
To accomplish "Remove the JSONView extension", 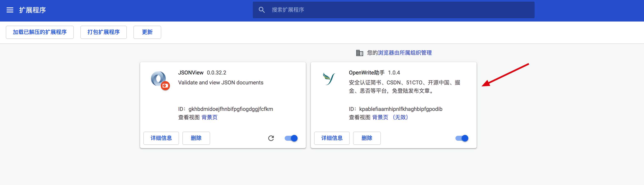I will point(196,138).
